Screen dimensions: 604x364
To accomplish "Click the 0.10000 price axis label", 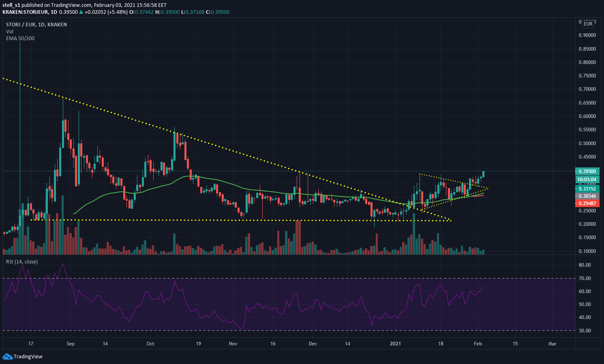I will pos(587,251).
